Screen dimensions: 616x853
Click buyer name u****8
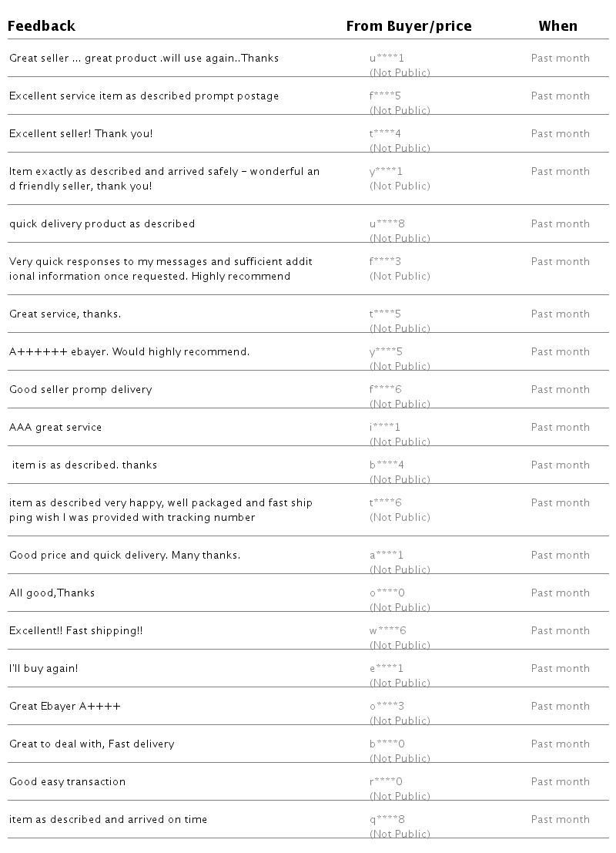[x=387, y=223]
